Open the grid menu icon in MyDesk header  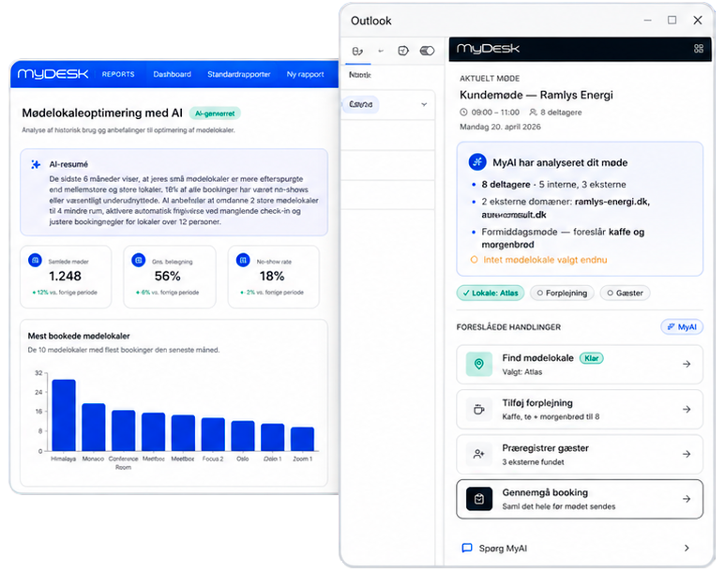(699, 49)
